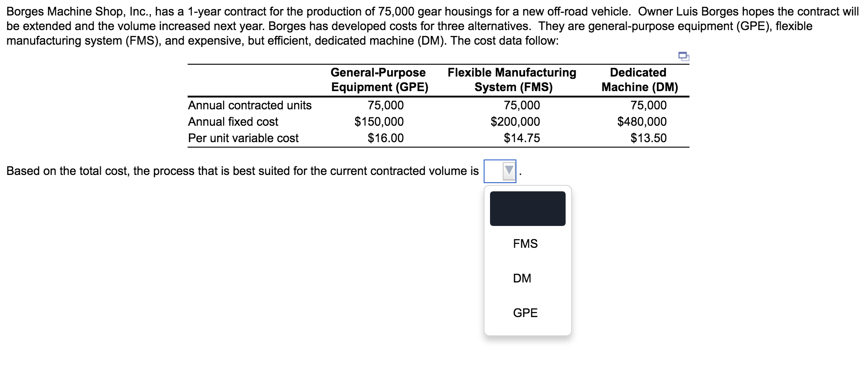Click the question sentence starting "Based on"
Viewport: 868px width, 369px height.
point(242,171)
